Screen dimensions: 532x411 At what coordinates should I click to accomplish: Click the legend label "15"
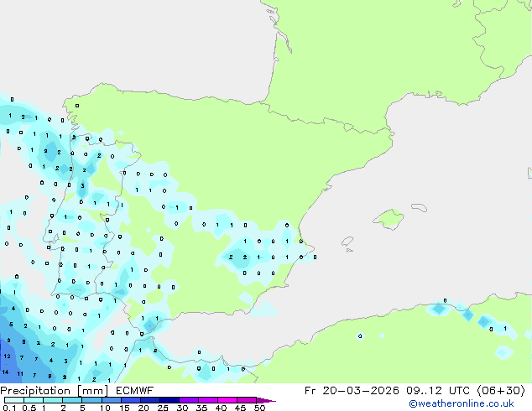click(x=124, y=408)
